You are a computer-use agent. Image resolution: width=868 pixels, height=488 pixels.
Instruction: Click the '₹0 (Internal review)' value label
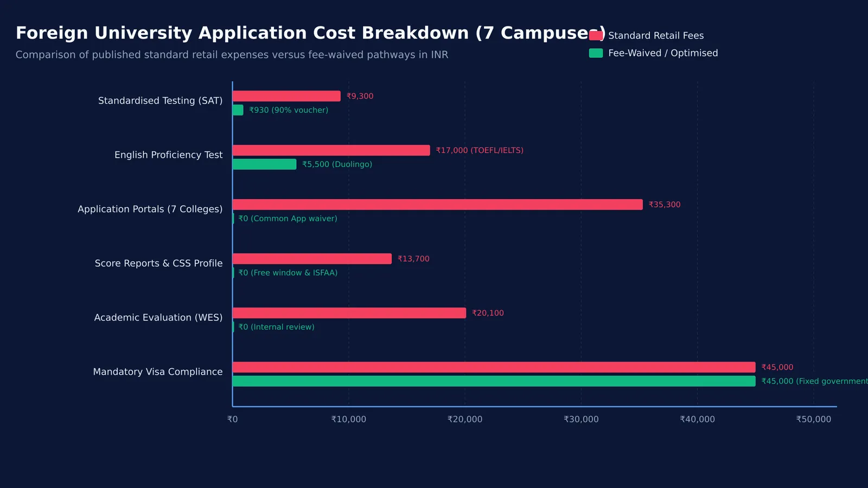pyautogui.click(x=276, y=327)
